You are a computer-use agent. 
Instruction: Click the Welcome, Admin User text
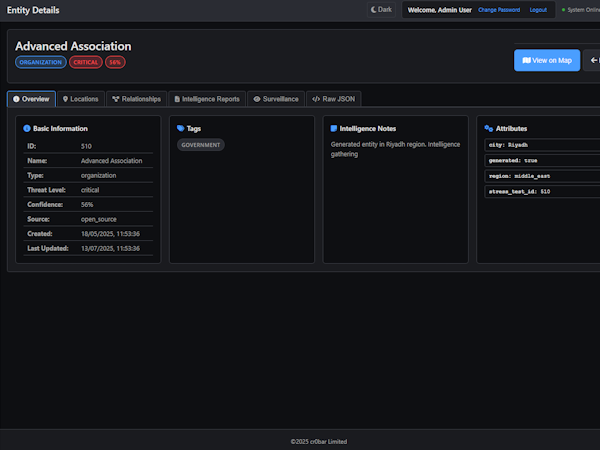(440, 10)
